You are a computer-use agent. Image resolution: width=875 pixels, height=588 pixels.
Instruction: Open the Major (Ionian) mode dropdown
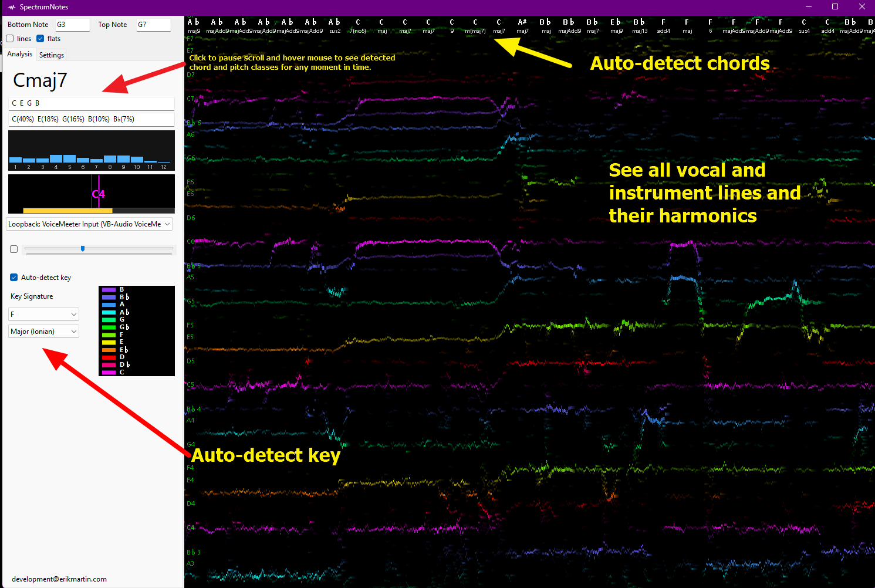click(x=44, y=332)
